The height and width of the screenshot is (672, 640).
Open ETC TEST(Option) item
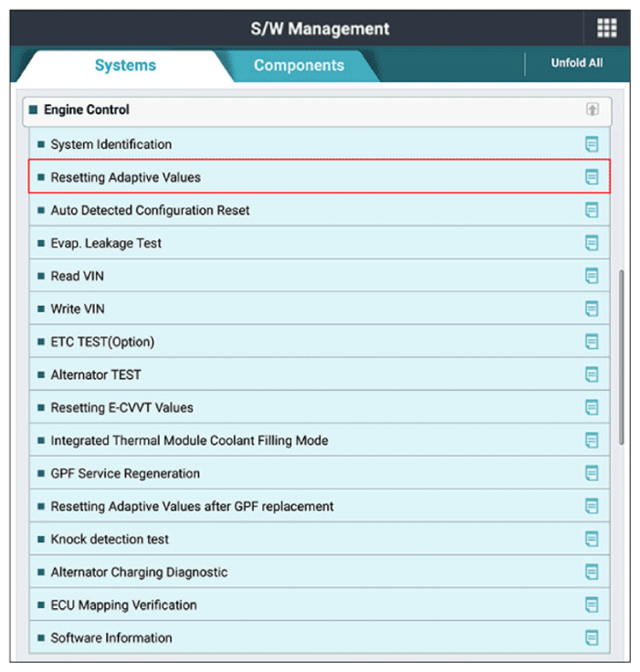pyautogui.click(x=320, y=341)
